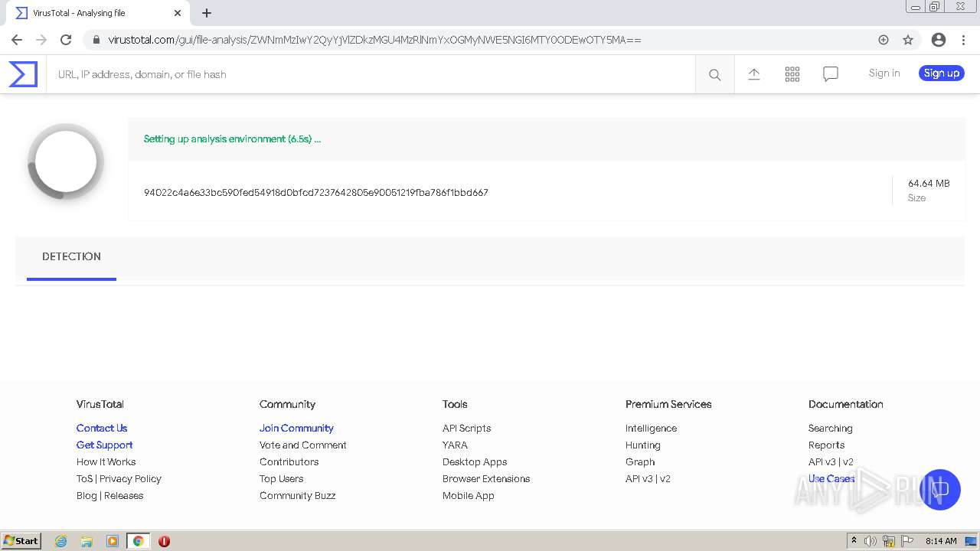Image resolution: width=980 pixels, height=551 pixels.
Task: Click the site lock icon
Action: click(x=96, y=40)
